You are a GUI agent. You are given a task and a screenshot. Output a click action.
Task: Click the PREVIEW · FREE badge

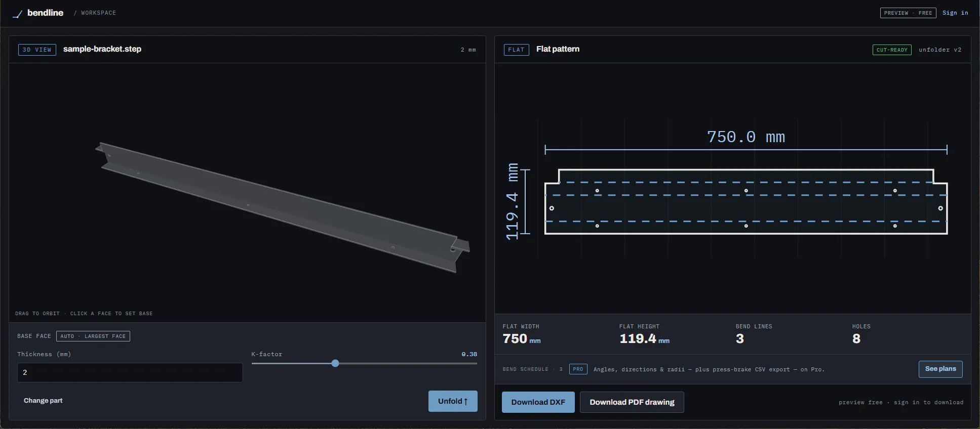tap(908, 13)
